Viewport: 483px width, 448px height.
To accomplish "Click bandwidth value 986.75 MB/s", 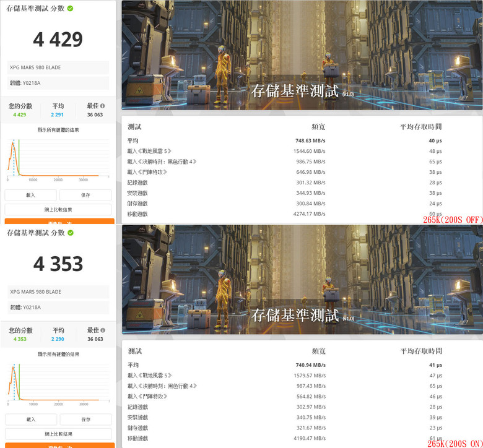I will (x=310, y=162).
